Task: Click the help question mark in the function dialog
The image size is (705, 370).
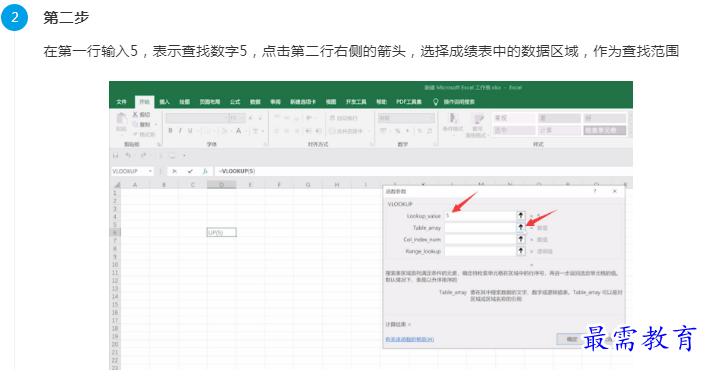Action: click(595, 192)
